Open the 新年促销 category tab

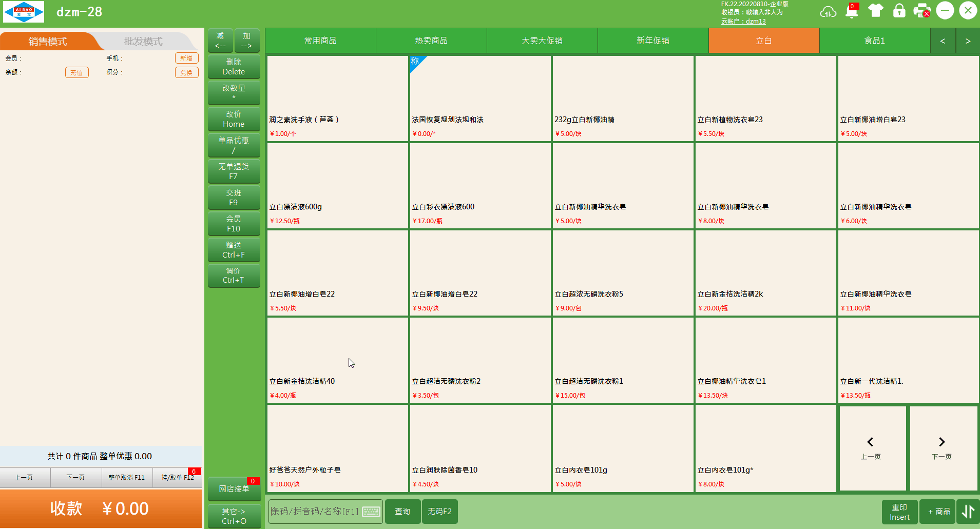(x=653, y=41)
